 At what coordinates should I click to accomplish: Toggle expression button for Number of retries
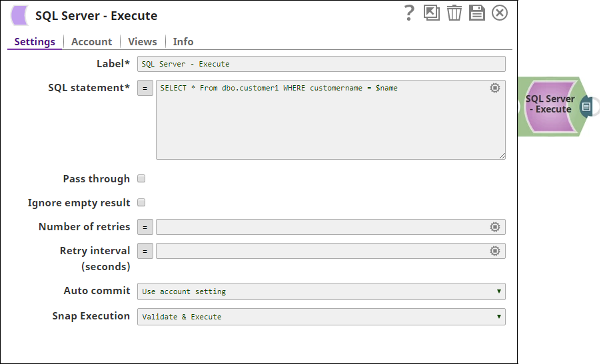[x=145, y=227]
